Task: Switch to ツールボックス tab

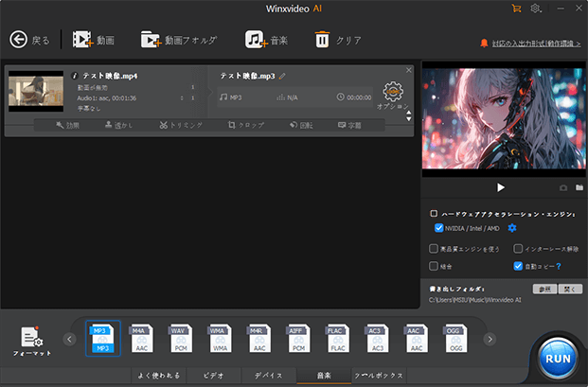Action: tap(379, 376)
